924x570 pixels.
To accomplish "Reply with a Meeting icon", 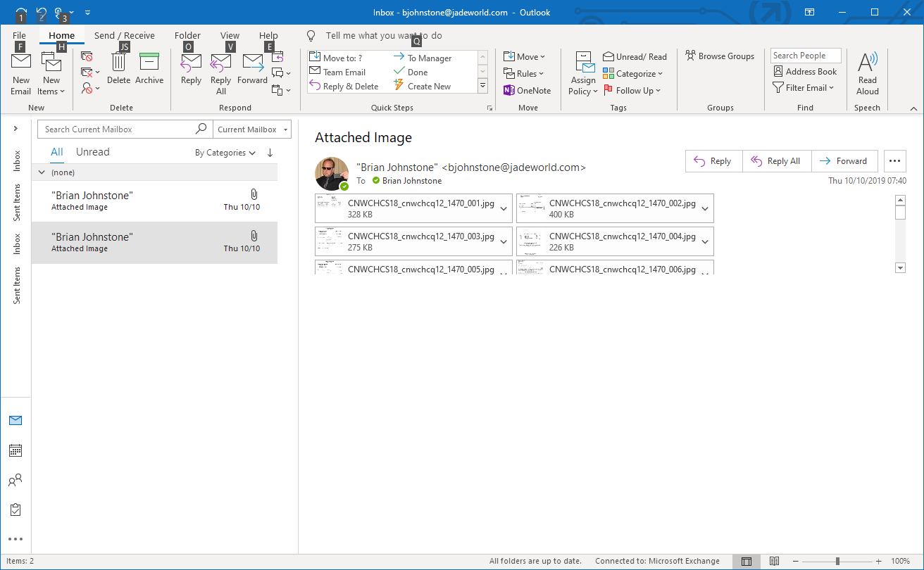I will click(x=277, y=57).
